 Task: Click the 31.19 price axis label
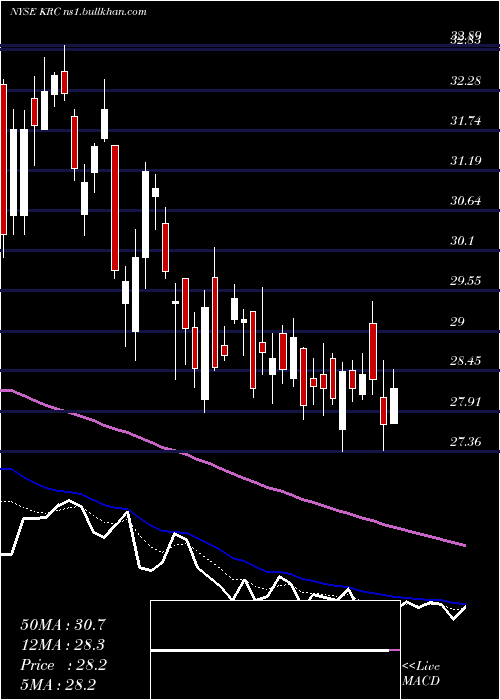[466, 160]
